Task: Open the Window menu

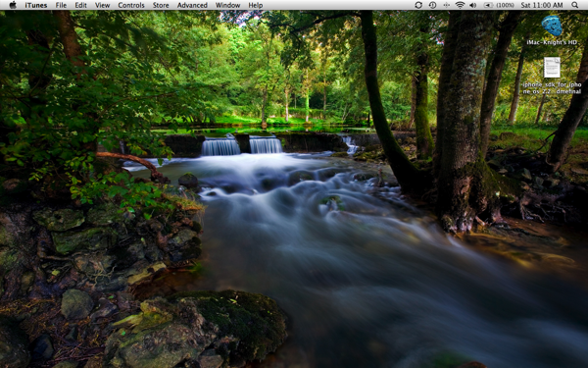Action: (x=227, y=5)
